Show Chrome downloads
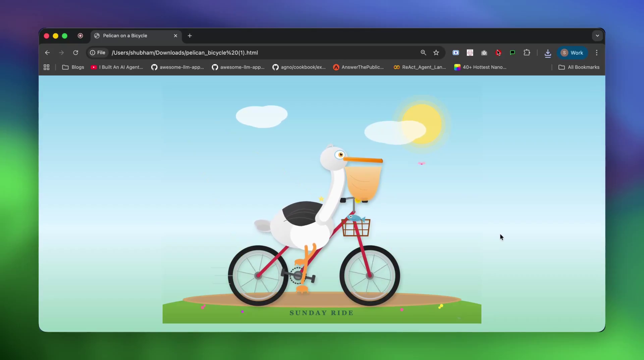 point(548,53)
